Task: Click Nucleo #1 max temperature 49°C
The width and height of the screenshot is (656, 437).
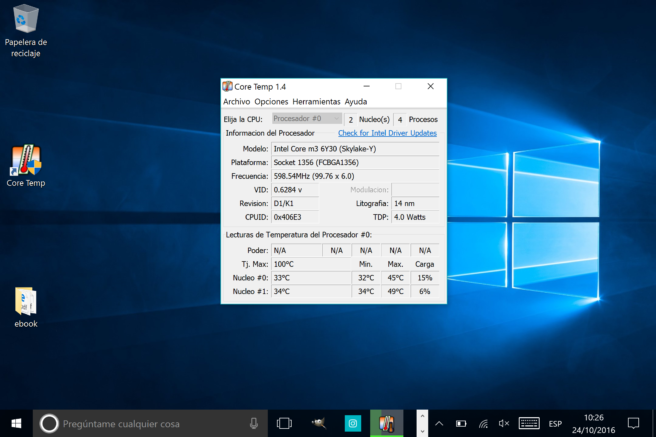Action: point(395,291)
